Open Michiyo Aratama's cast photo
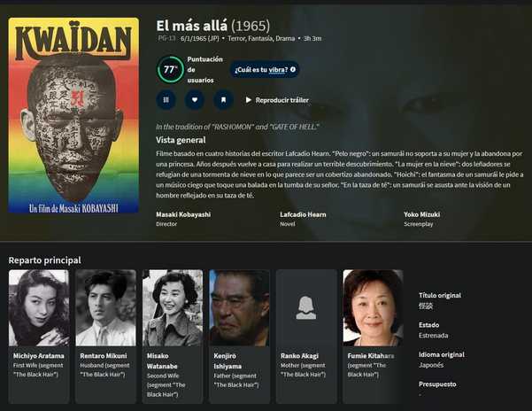 point(39,308)
